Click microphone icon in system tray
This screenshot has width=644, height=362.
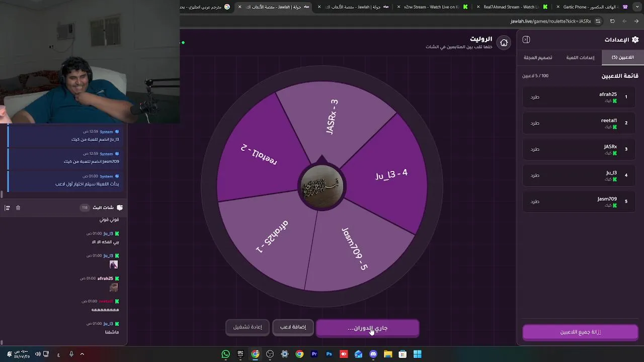pos(71,354)
